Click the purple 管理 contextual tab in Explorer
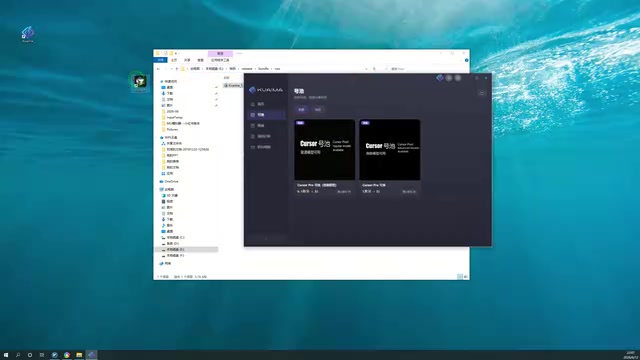 pyautogui.click(x=220, y=53)
